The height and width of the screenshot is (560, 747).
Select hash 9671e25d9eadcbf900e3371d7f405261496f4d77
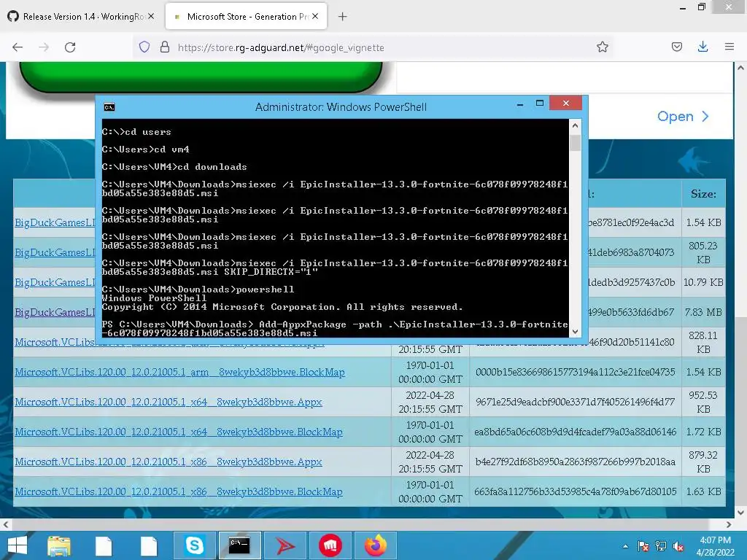[x=575, y=402]
